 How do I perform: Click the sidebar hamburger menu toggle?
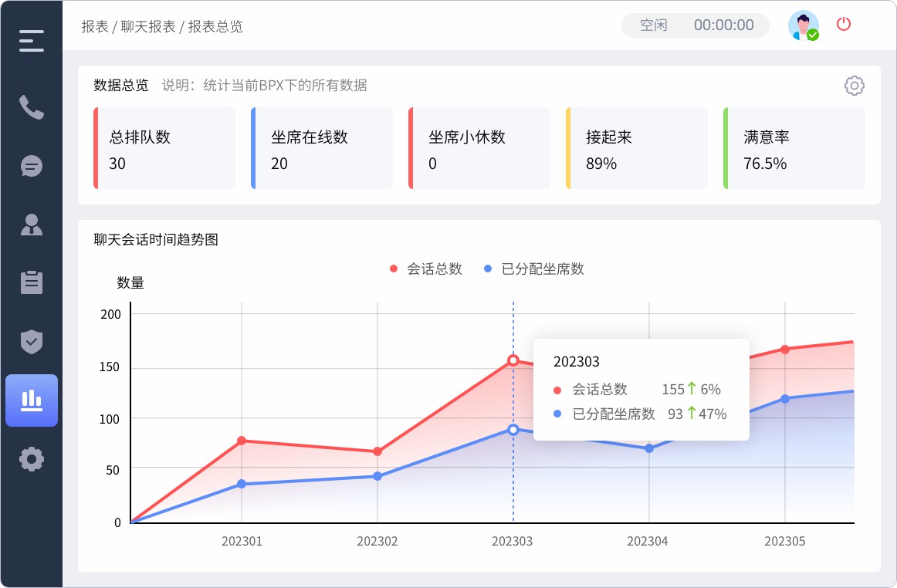pos(31,40)
